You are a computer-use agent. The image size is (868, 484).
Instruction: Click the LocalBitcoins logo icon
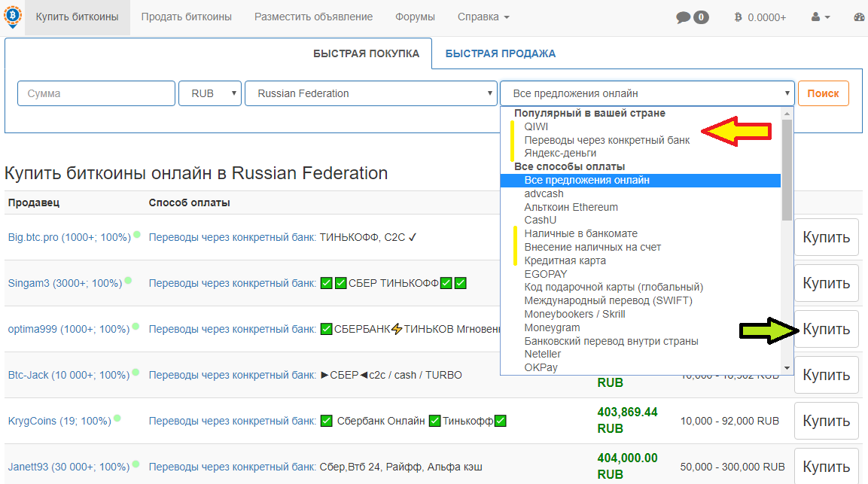pyautogui.click(x=12, y=17)
